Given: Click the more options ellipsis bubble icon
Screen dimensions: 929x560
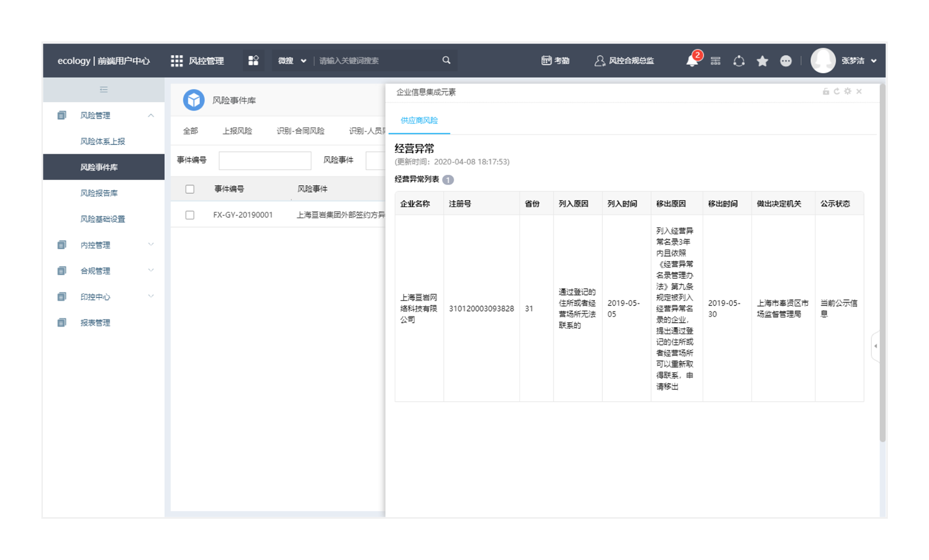Looking at the screenshot, I should [x=785, y=61].
